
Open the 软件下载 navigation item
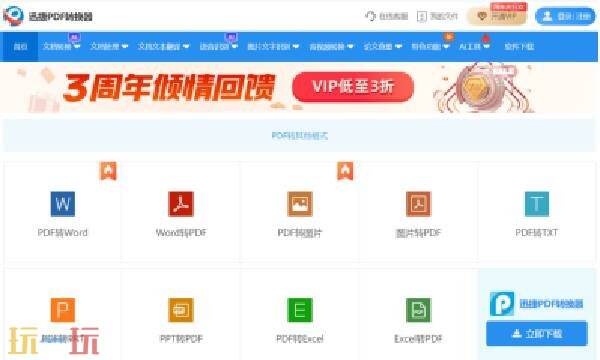[x=519, y=46]
